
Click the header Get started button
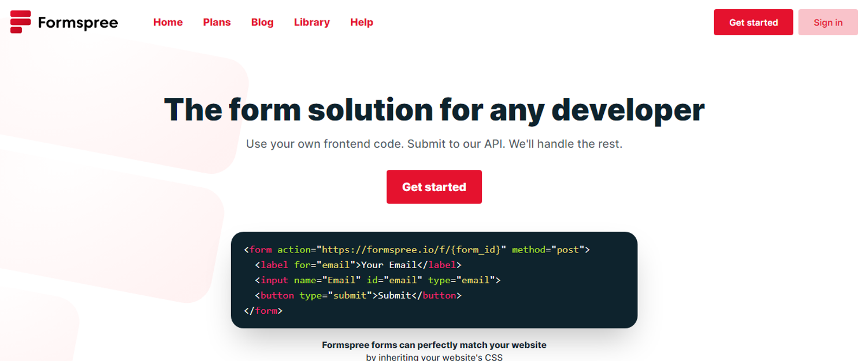pos(753,22)
